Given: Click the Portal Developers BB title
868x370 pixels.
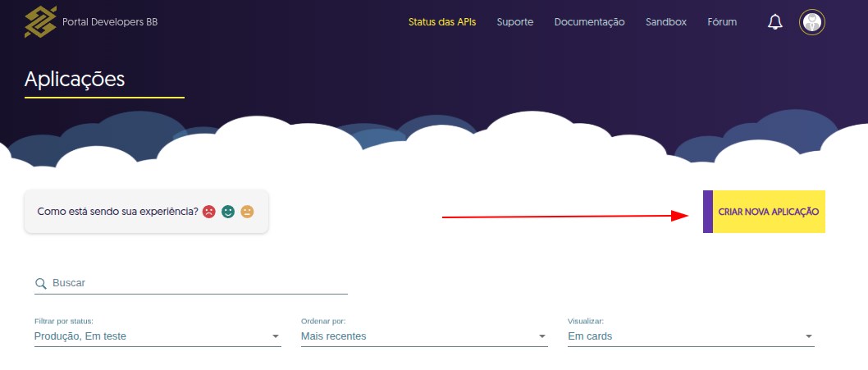Looking at the screenshot, I should [x=110, y=22].
